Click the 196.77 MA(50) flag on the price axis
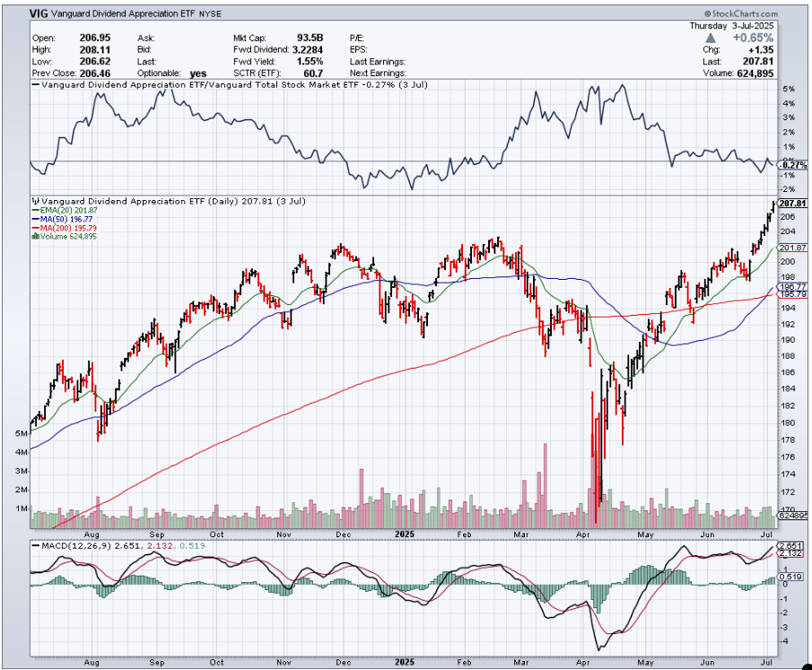Image resolution: width=812 pixels, height=670 pixels. tap(793, 286)
